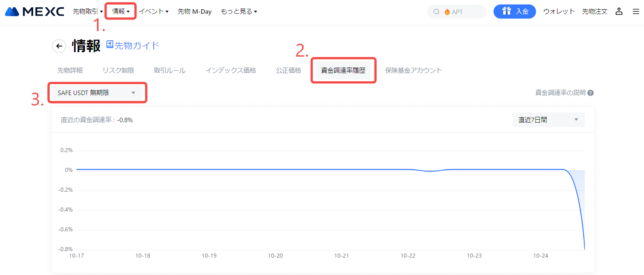This screenshot has width=644, height=275.
Task: Click the MEXC logo
Action: point(34,12)
